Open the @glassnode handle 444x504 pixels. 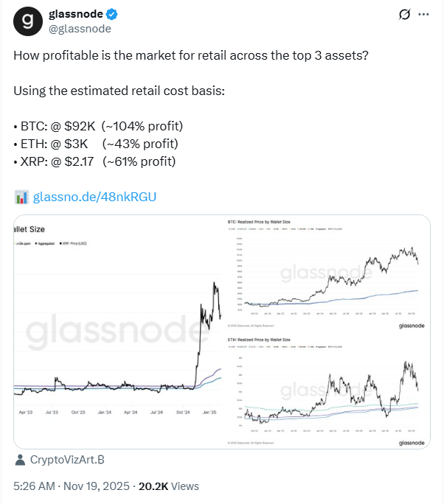point(80,28)
